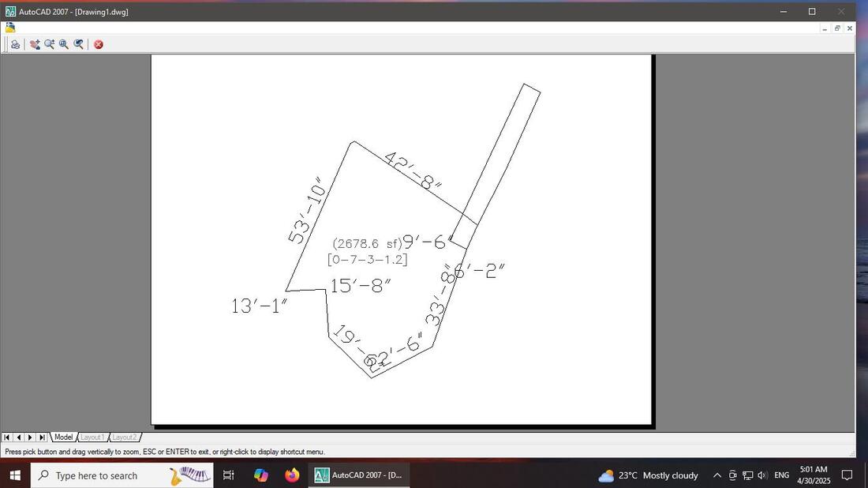
Task: Click the (2678.6 sf) area label
Action: pyautogui.click(x=367, y=244)
